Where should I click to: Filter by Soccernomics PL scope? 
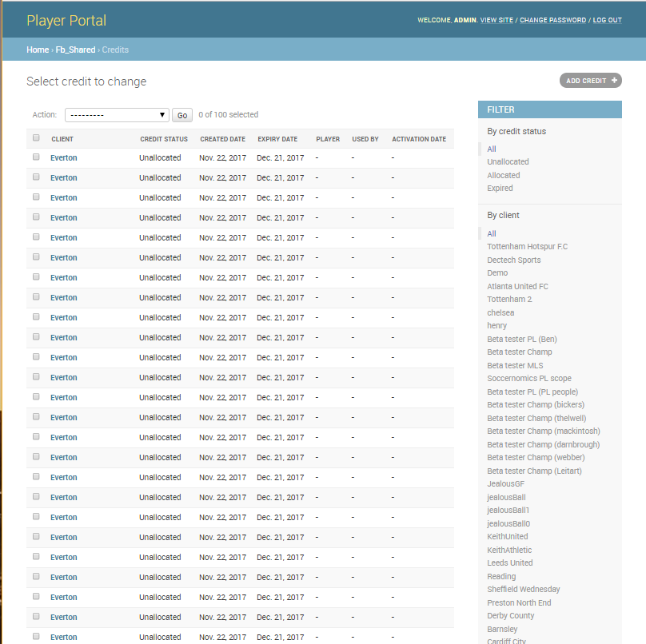coord(529,379)
